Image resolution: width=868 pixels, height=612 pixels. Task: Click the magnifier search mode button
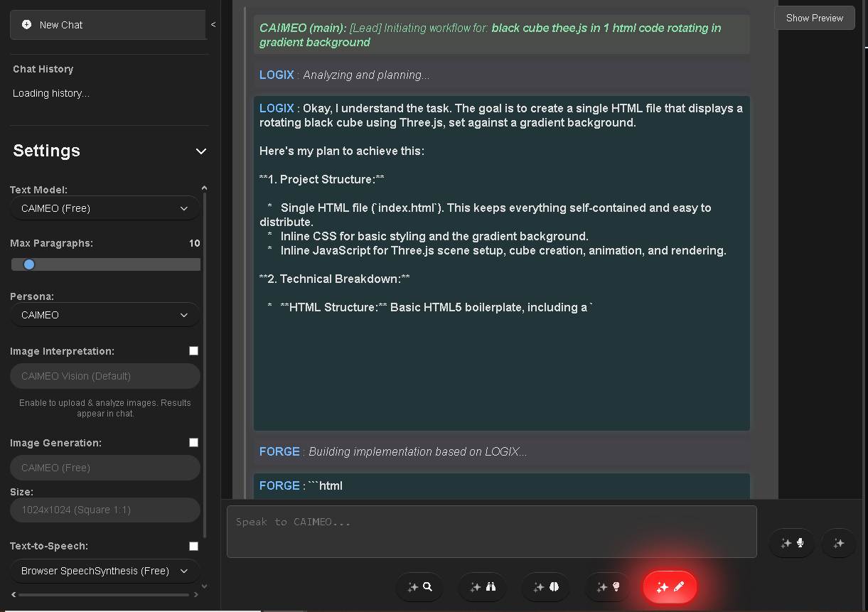tap(419, 587)
